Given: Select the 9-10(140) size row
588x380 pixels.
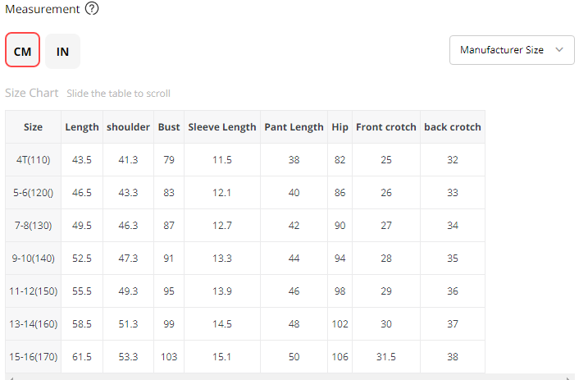Looking at the screenshot, I should [x=34, y=259].
